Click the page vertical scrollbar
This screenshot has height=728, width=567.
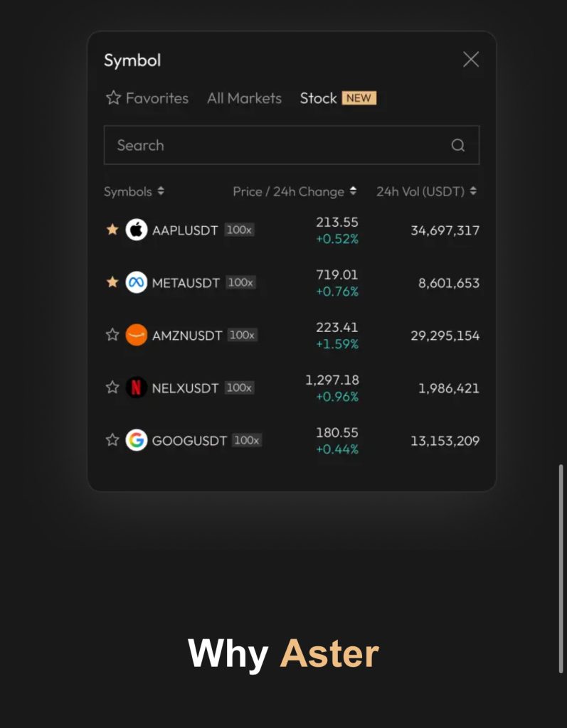pos(561,569)
